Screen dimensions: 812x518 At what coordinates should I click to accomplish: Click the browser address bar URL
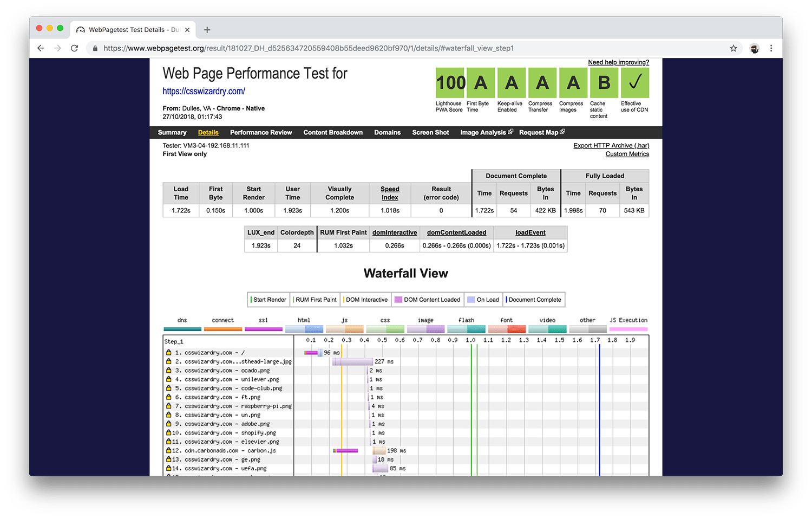click(x=309, y=48)
